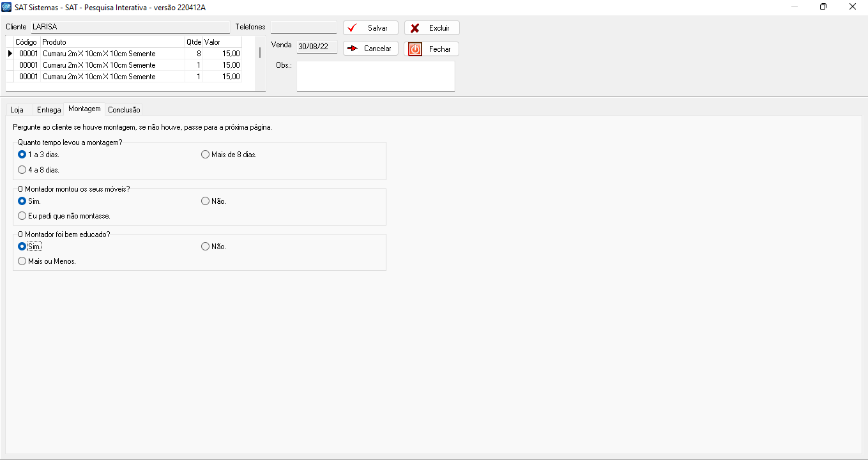
Task: Select the '4 a 8 dias' option
Action: click(22, 170)
